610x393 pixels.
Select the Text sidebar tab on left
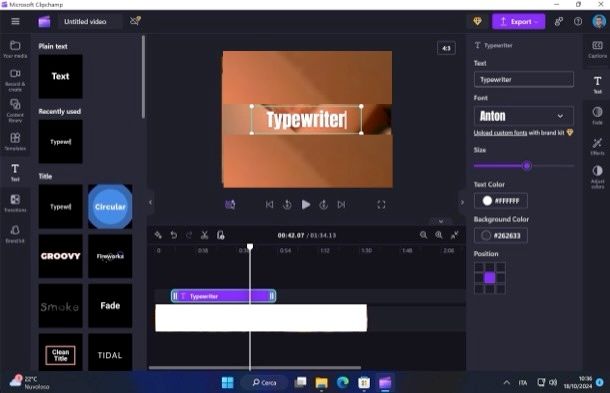tap(15, 172)
